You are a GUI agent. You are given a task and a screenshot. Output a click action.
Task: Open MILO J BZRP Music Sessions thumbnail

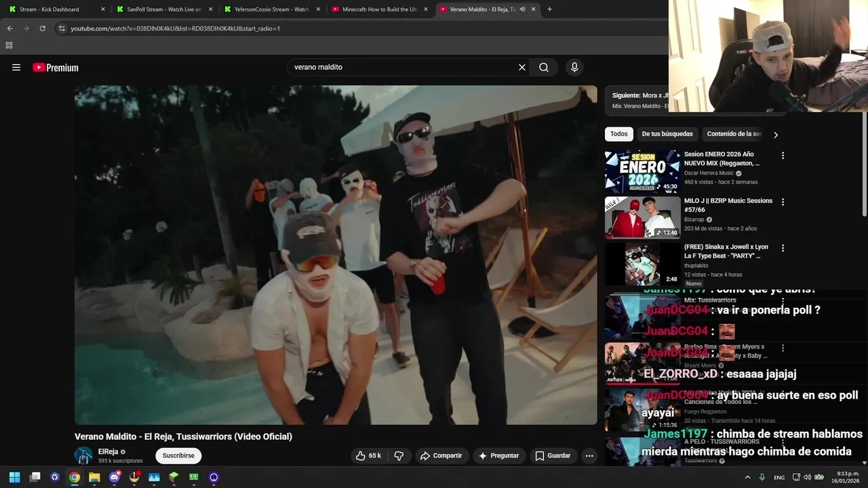642,218
